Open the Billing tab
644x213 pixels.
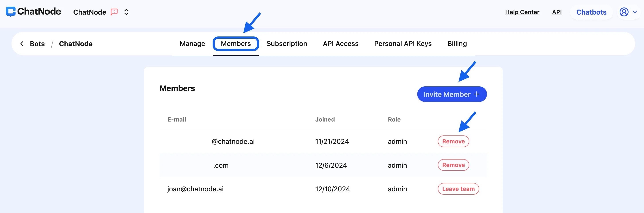click(x=457, y=44)
